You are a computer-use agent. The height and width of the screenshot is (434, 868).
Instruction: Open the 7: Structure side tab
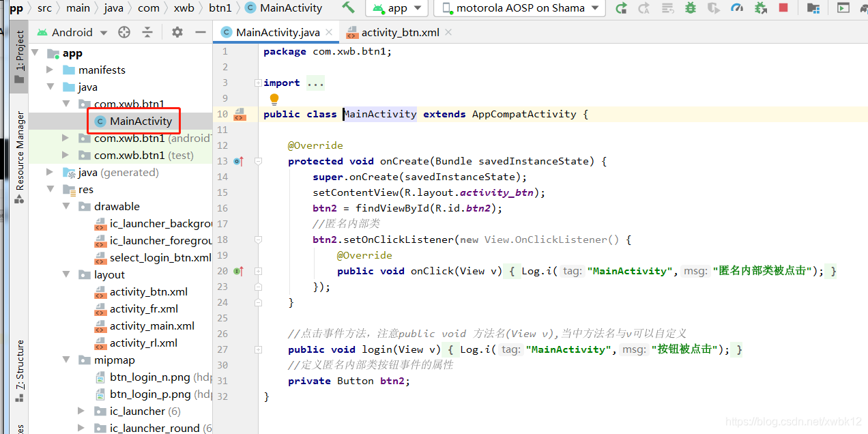click(19, 371)
